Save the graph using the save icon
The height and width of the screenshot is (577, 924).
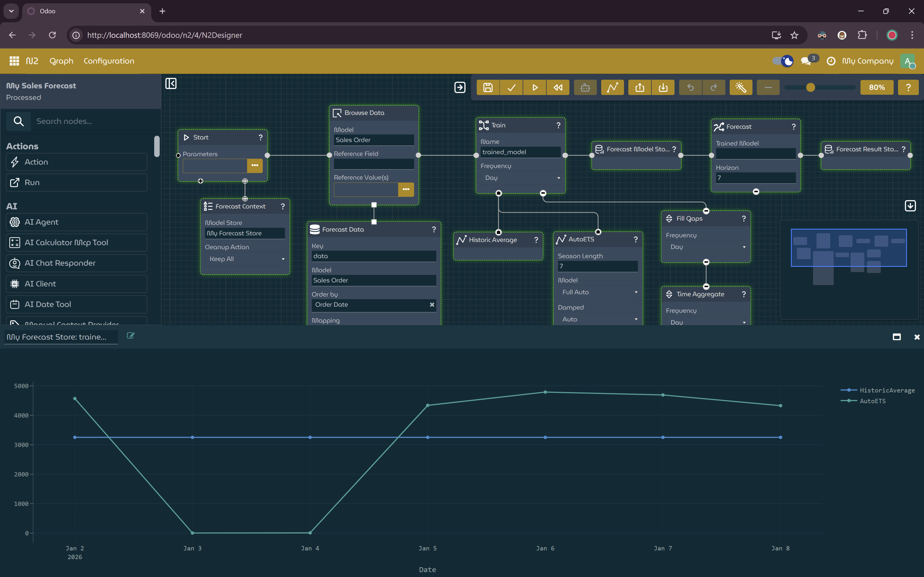click(488, 88)
